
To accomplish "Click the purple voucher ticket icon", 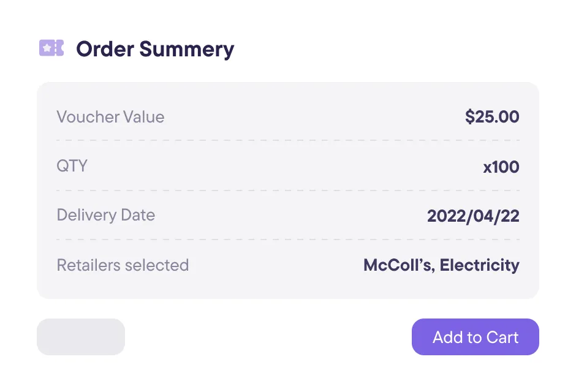I will tap(51, 48).
